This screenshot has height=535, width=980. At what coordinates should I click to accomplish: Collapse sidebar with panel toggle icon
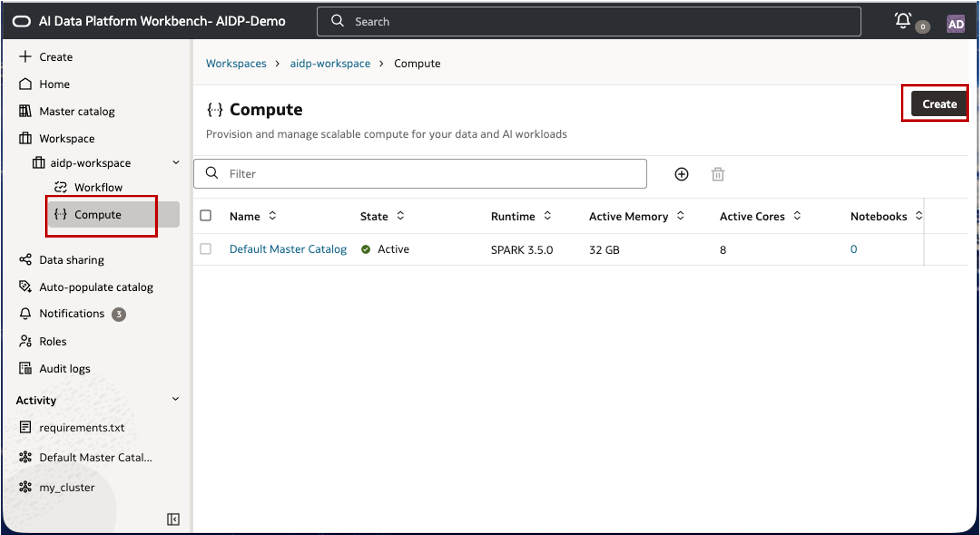[173, 519]
